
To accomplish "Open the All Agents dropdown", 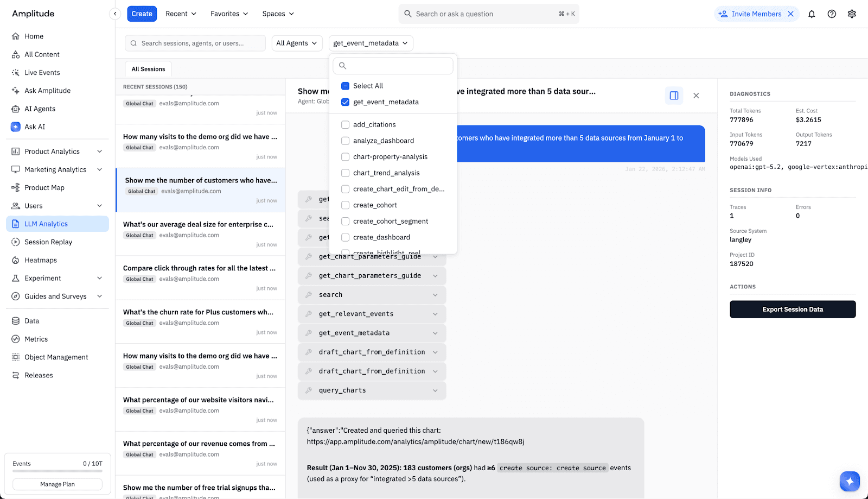I will coord(297,43).
